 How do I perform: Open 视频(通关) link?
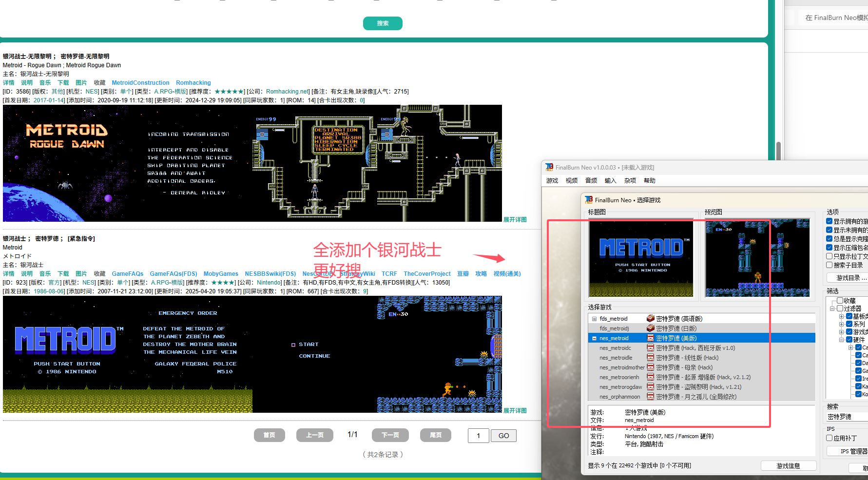point(507,274)
